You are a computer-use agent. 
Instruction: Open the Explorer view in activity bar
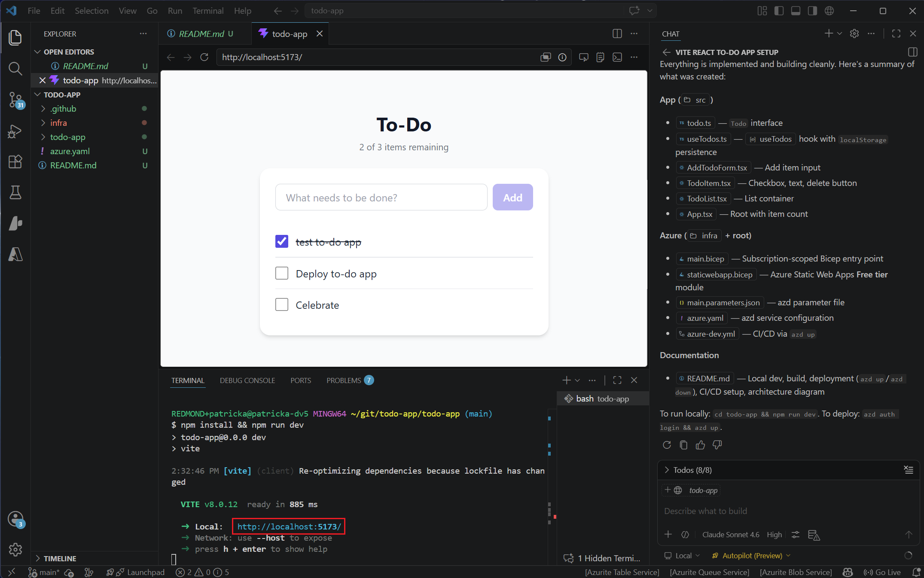[x=15, y=38]
